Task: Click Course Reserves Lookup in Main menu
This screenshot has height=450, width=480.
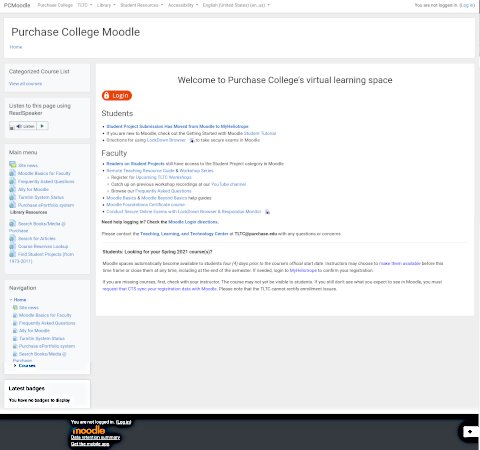Action: 43,246
